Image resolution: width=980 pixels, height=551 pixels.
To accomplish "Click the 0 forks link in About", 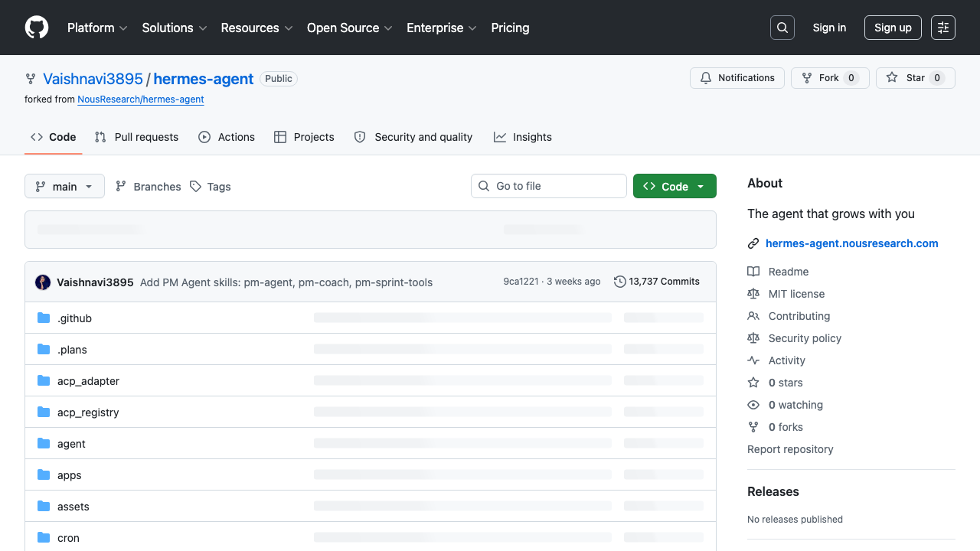I will tap(786, 427).
